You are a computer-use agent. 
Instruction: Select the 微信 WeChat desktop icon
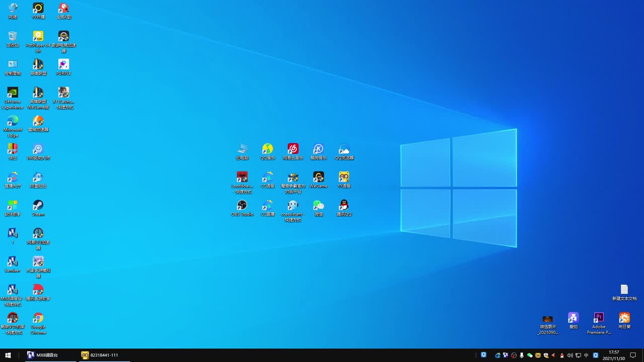click(x=318, y=208)
